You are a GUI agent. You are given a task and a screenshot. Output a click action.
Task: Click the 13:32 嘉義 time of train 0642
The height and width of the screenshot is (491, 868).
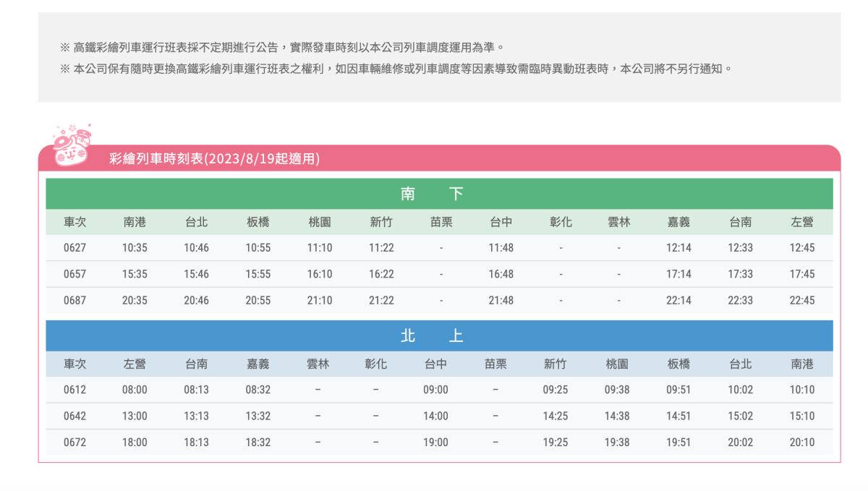point(258,416)
